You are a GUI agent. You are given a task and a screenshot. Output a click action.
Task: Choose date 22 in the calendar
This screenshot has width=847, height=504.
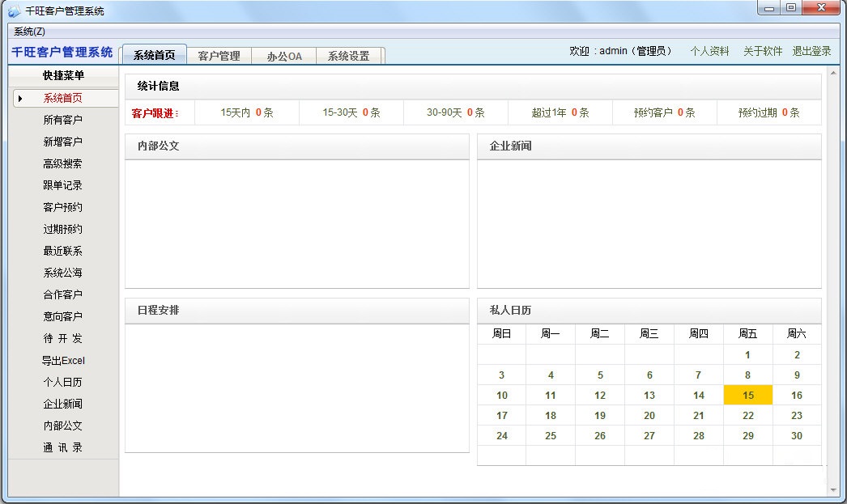pyautogui.click(x=748, y=416)
